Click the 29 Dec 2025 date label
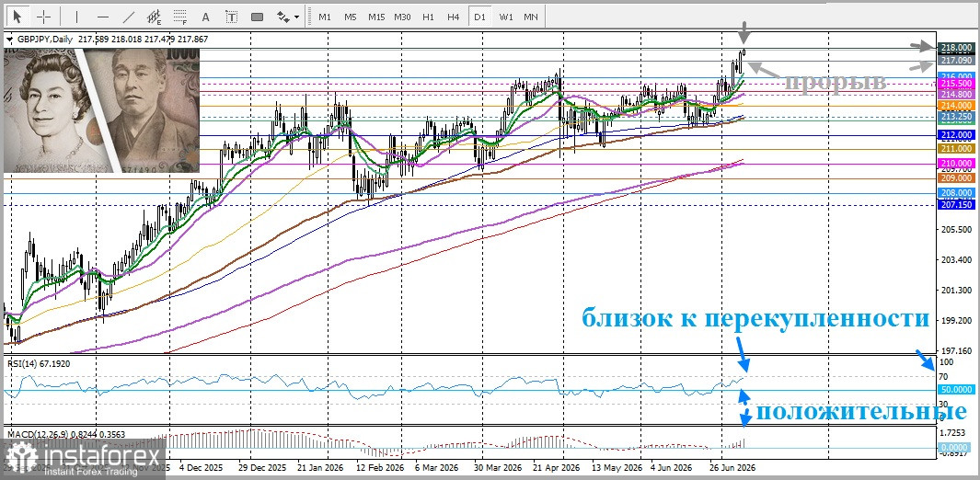Viewport: 980px width, 480px height. tap(262, 467)
